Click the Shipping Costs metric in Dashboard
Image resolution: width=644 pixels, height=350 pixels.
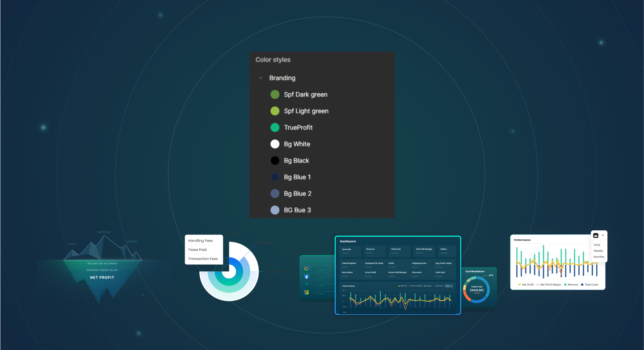(x=419, y=263)
